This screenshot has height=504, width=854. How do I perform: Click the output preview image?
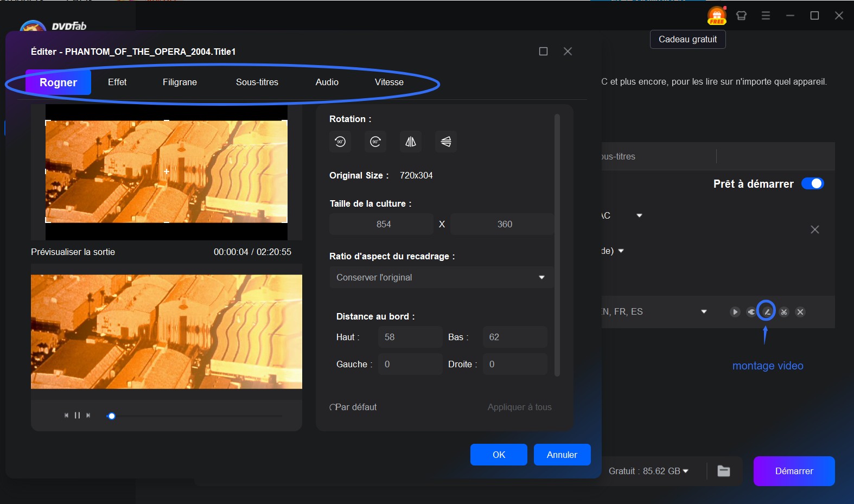(x=167, y=331)
